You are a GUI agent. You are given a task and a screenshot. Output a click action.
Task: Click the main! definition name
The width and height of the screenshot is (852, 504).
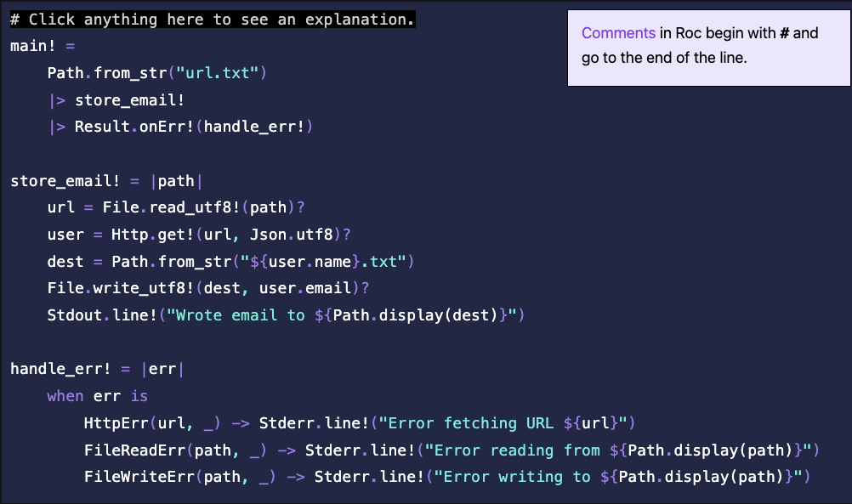click(x=33, y=46)
